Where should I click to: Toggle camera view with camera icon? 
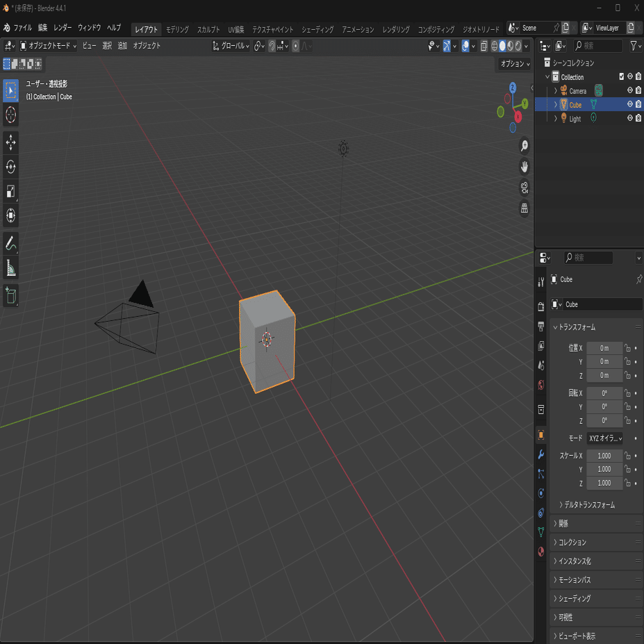525,188
